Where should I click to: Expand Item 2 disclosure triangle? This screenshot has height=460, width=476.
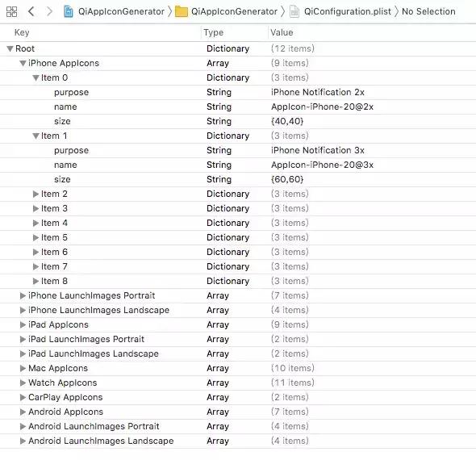point(35,194)
